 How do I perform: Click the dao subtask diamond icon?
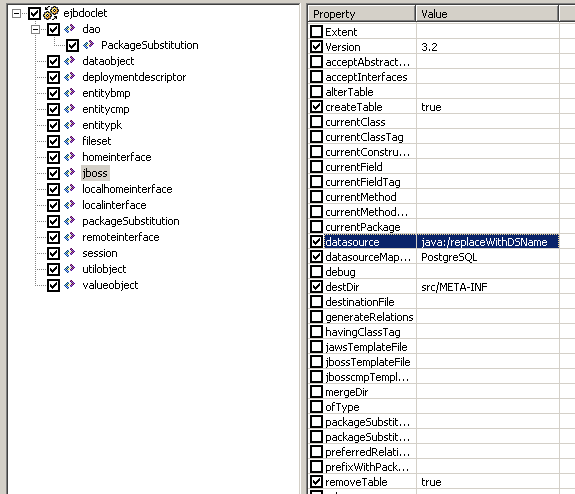pyautogui.click(x=69, y=29)
